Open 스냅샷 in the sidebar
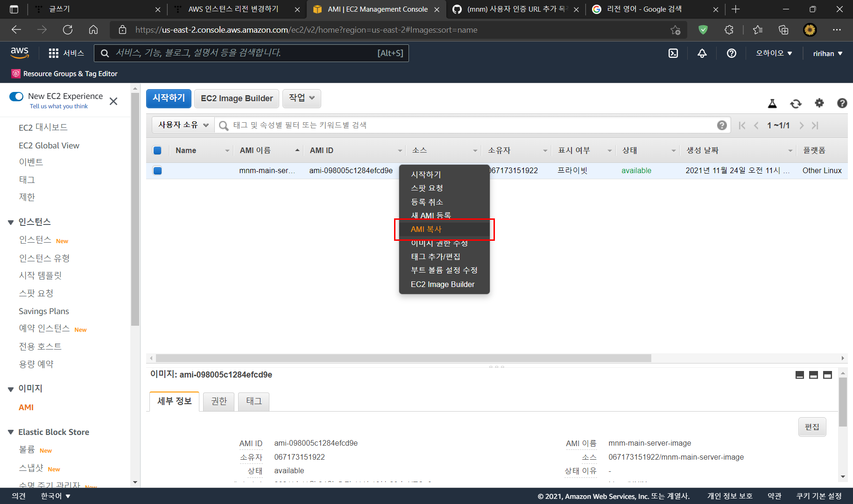The image size is (853, 504). point(31,468)
